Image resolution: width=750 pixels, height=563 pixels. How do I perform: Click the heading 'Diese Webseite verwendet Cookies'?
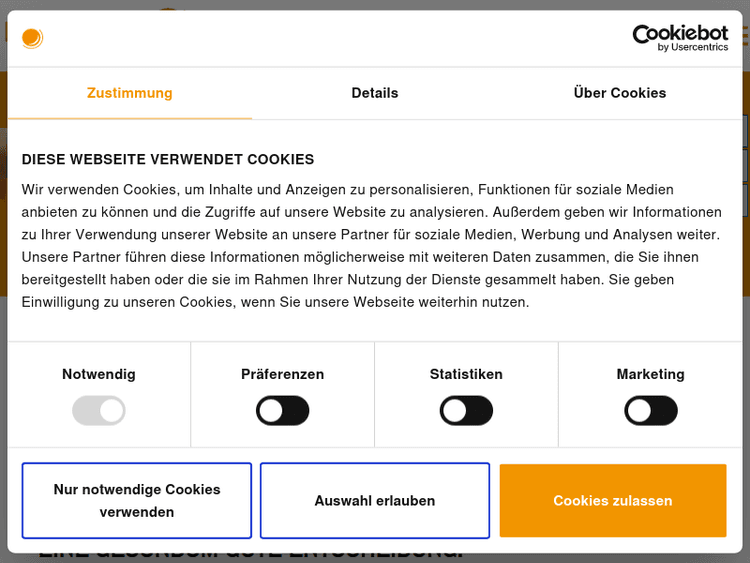pyautogui.click(x=168, y=159)
